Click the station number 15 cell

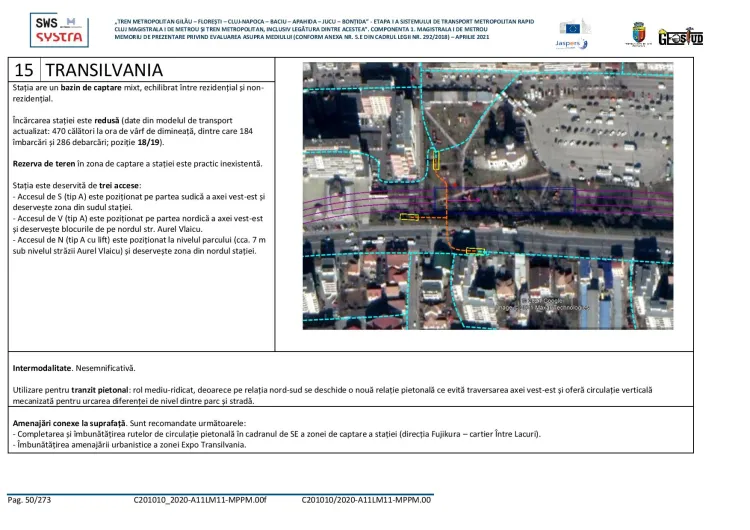[x=24, y=71]
